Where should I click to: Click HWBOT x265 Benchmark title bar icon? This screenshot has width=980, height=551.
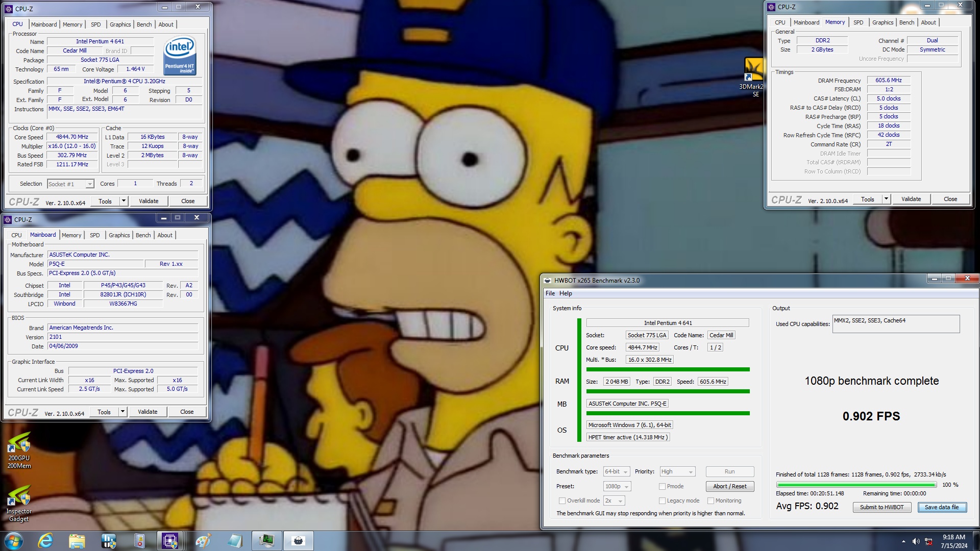click(x=548, y=280)
